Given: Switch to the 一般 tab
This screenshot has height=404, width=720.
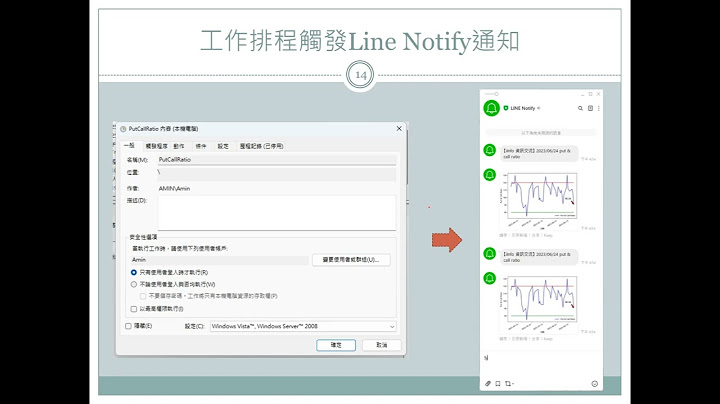Looking at the screenshot, I should (x=129, y=146).
